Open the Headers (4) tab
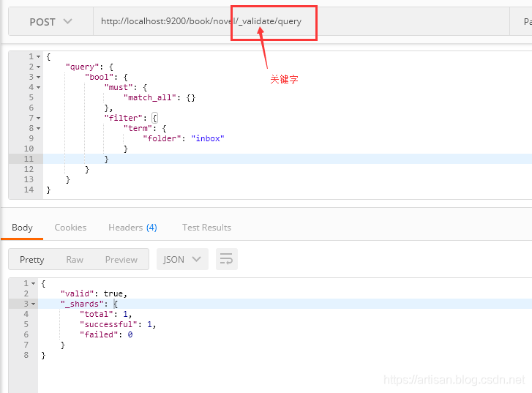 pos(132,228)
